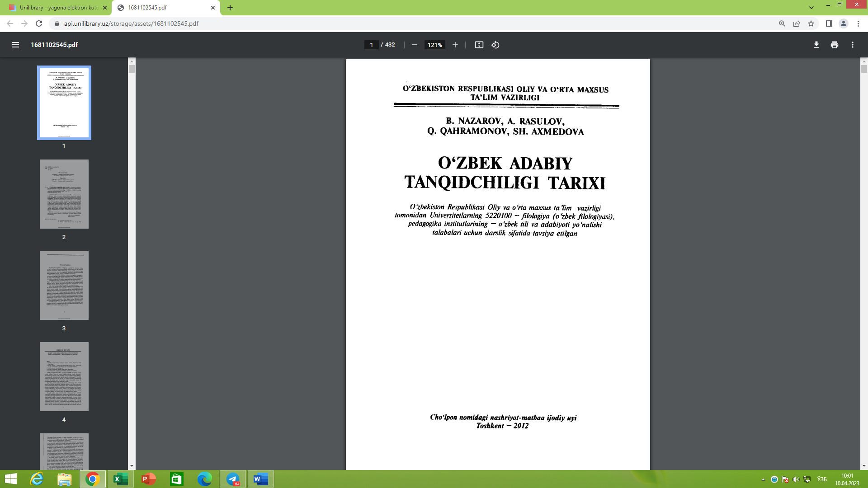Image resolution: width=868 pixels, height=488 pixels.
Task: Open the PDF viewer more options menu
Action: [853, 45]
